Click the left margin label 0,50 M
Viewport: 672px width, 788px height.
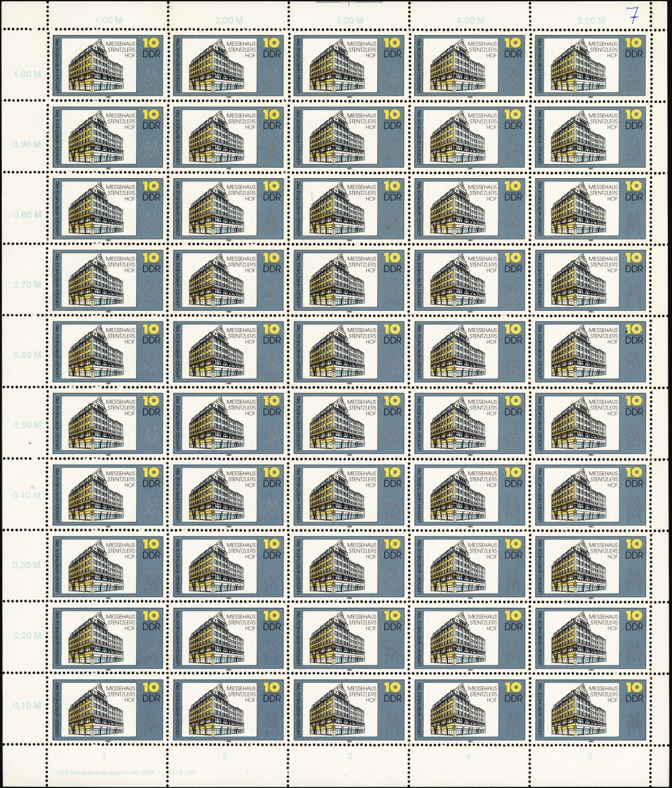(27, 425)
